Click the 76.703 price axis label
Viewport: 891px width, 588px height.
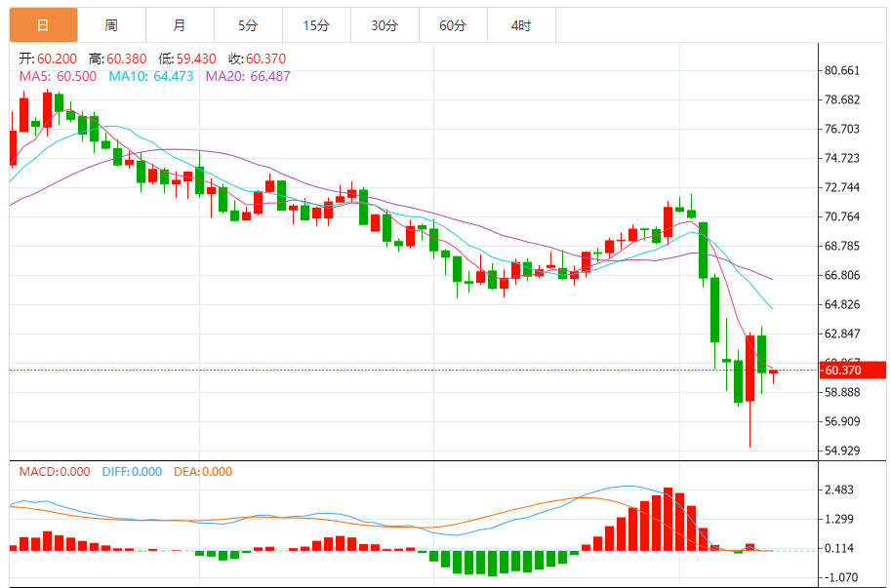[842, 130]
